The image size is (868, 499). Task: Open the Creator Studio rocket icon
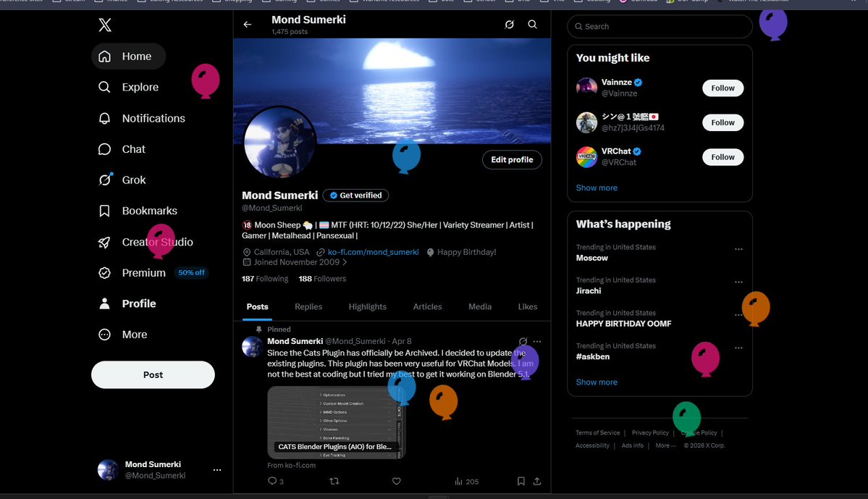(104, 242)
